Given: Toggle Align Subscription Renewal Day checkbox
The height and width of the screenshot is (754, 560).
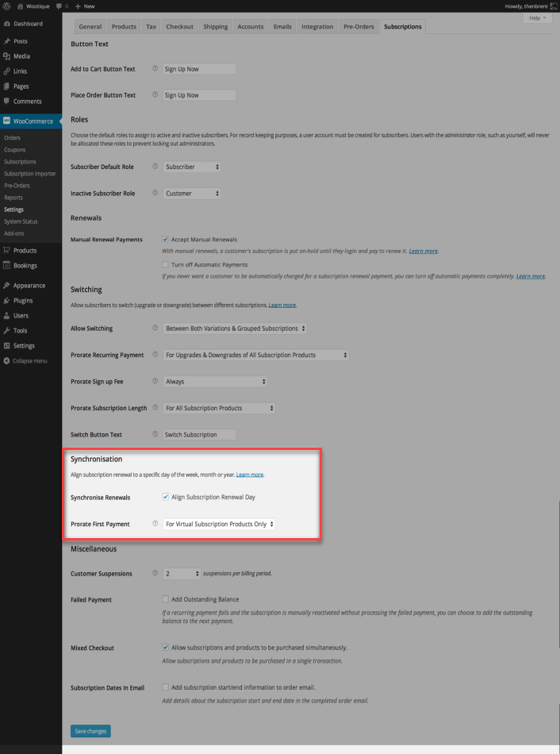Looking at the screenshot, I should [x=165, y=497].
